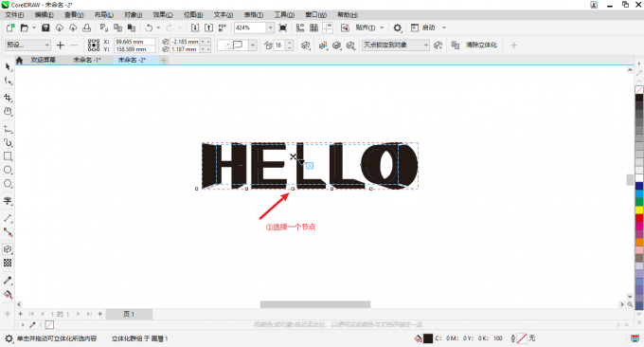Expand the 贴齐 snap-to dropdown

click(382, 27)
